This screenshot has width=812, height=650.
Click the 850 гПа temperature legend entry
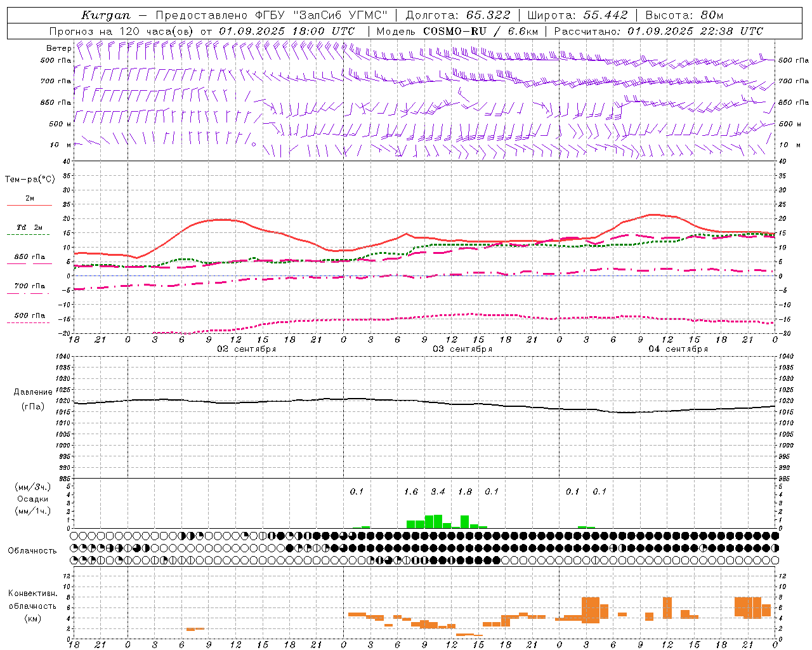pos(29,257)
